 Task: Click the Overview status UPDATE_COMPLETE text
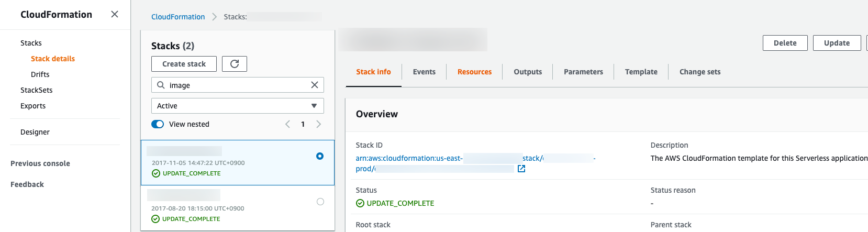tap(400, 203)
